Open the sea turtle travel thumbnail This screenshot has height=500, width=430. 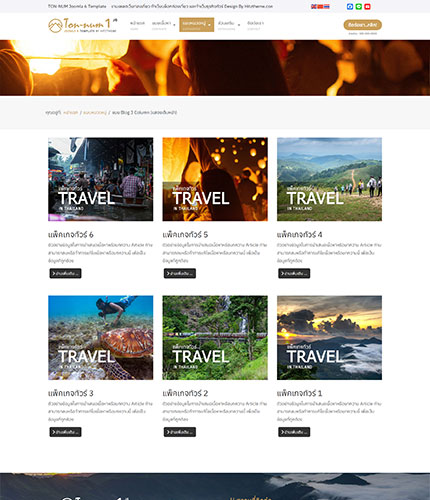(101, 338)
